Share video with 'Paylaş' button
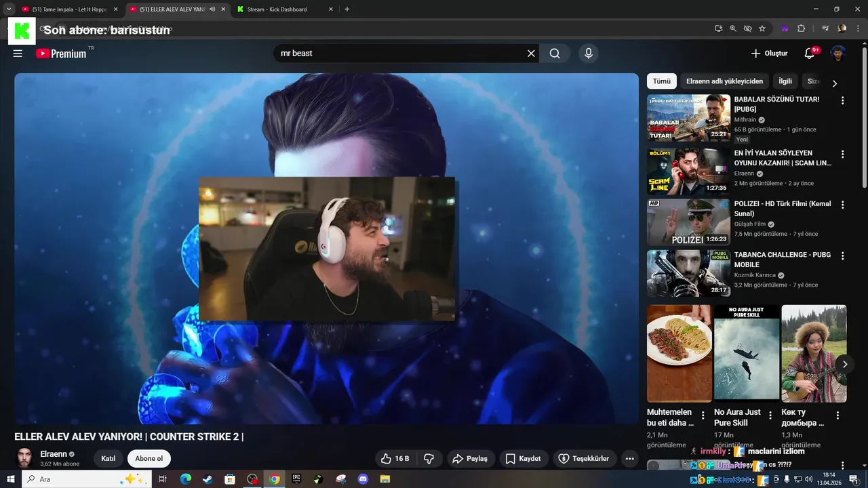The image size is (868, 488). (470, 459)
